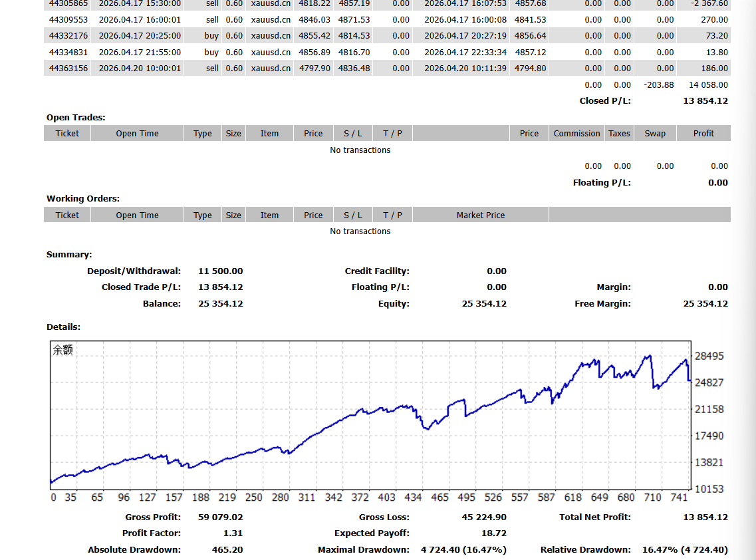Click the Equity value 25 354.12
756x560 pixels.
(x=484, y=303)
